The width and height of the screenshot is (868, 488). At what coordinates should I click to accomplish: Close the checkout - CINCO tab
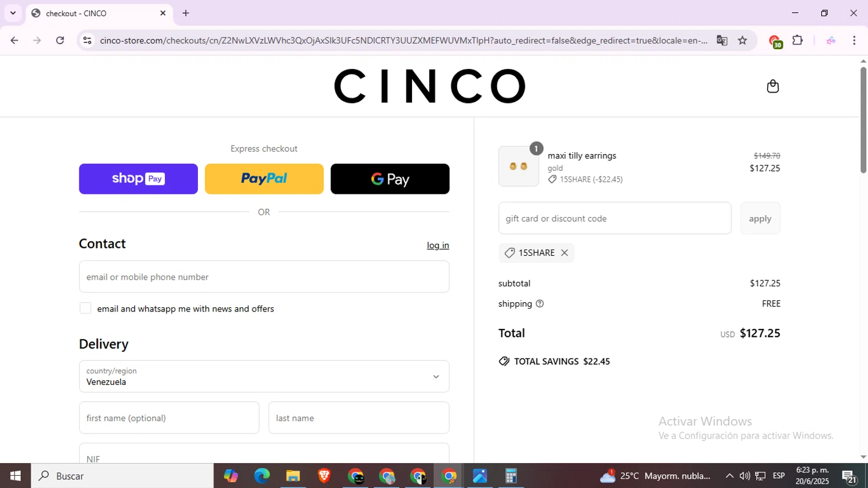point(163,13)
